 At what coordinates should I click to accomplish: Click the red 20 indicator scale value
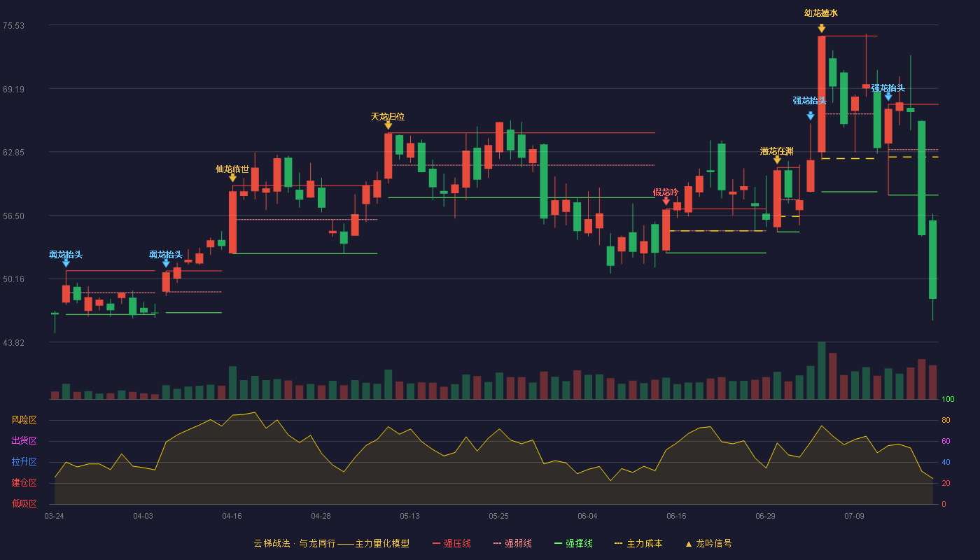[946, 483]
